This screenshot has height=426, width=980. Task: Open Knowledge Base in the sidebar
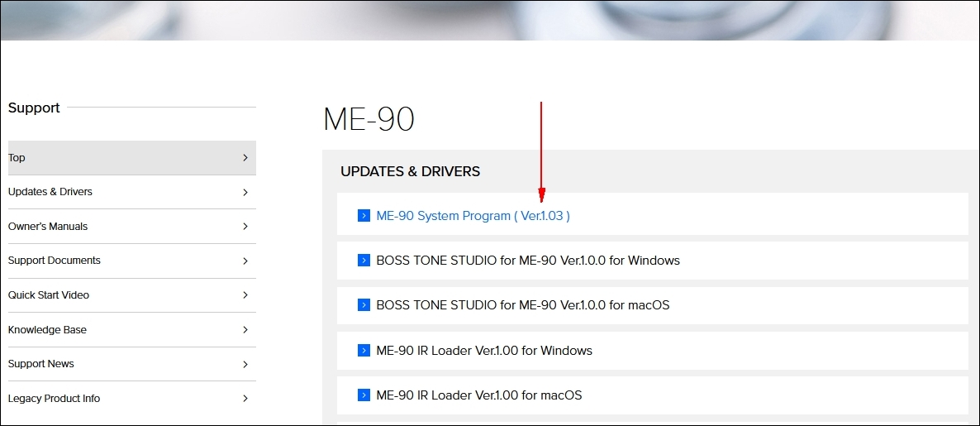[x=132, y=330]
